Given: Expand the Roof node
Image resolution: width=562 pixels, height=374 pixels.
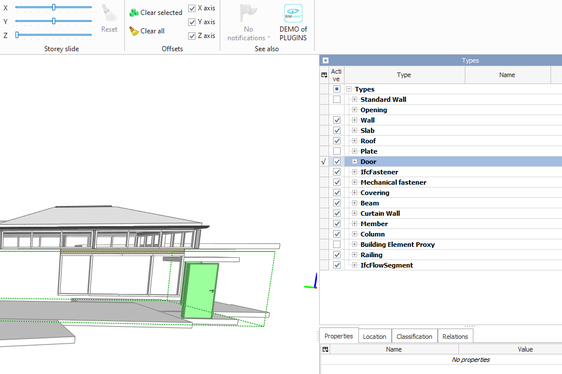Looking at the screenshot, I should coord(354,141).
